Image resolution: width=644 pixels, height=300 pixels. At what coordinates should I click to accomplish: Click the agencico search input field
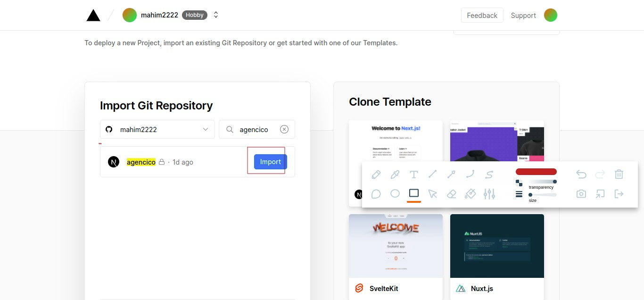[x=257, y=129]
